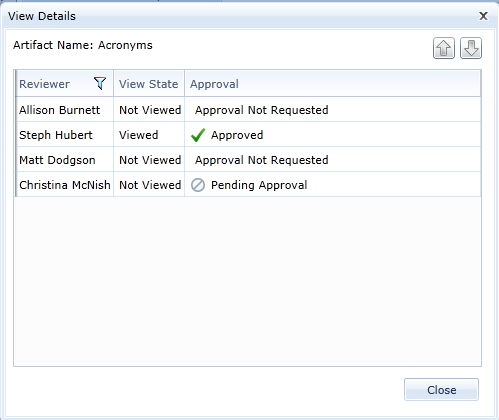Image resolution: width=499 pixels, height=420 pixels.
Task: Close dialog with the X icon
Action: click(x=483, y=16)
